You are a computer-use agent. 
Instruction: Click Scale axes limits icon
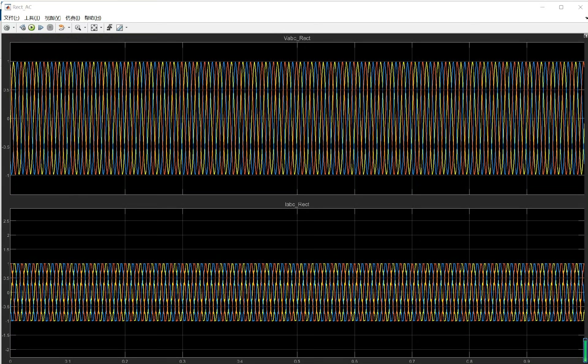(94, 28)
